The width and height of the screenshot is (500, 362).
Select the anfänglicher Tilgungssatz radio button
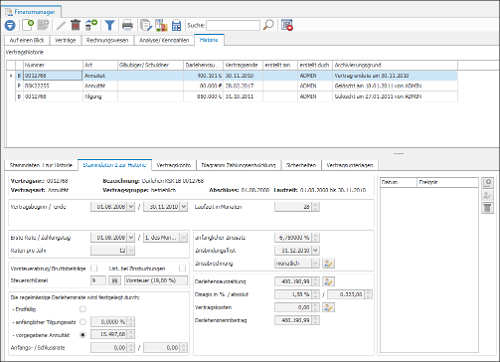coord(83,322)
